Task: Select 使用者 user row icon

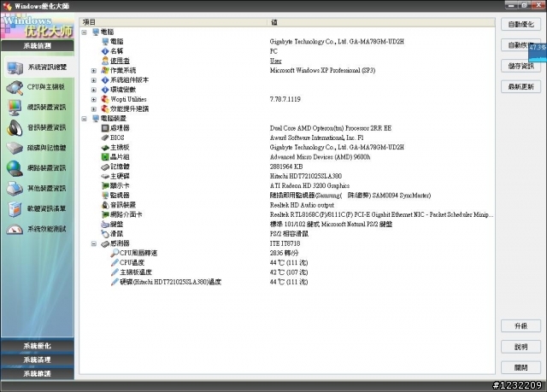Action: tap(105, 61)
